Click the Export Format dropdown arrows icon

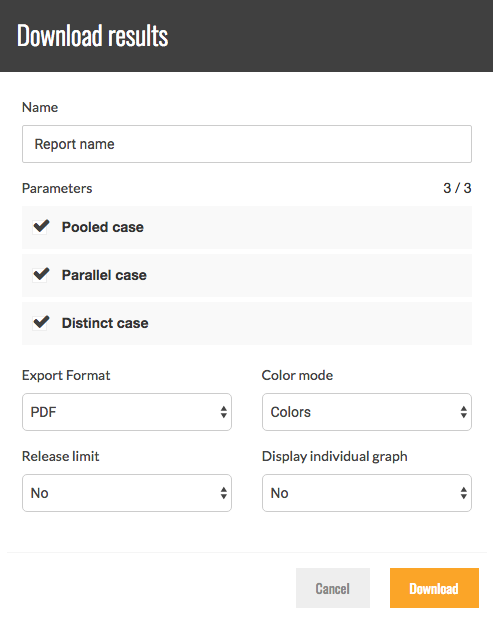pyautogui.click(x=223, y=412)
